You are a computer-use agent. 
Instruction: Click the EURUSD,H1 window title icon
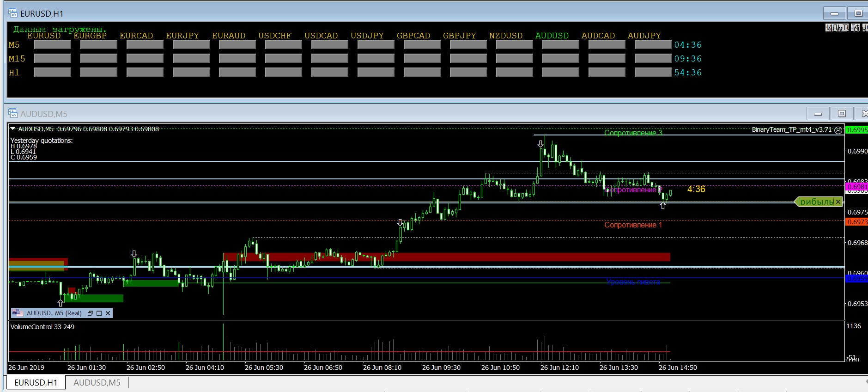pos(12,13)
